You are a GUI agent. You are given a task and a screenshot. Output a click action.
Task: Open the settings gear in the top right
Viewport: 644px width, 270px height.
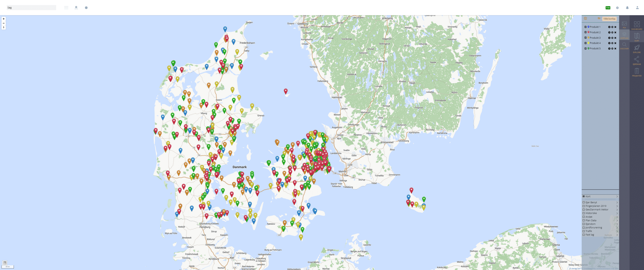(x=617, y=8)
